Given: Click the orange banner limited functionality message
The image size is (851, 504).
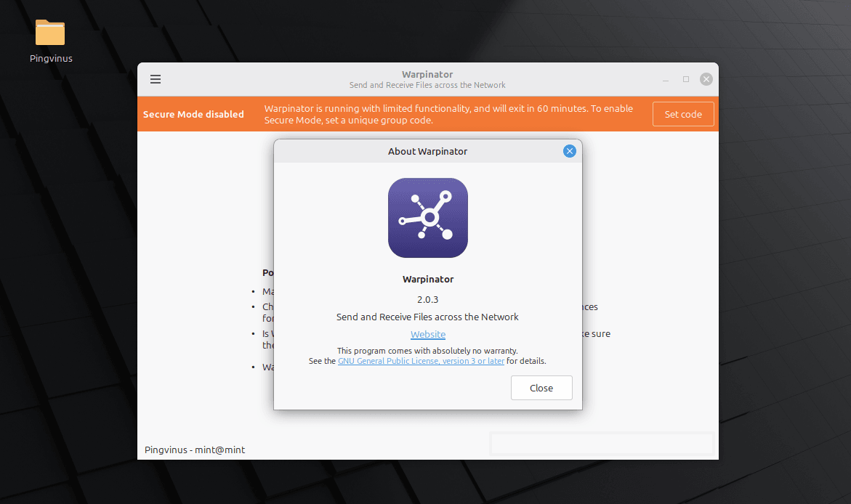Looking at the screenshot, I should 448,114.
